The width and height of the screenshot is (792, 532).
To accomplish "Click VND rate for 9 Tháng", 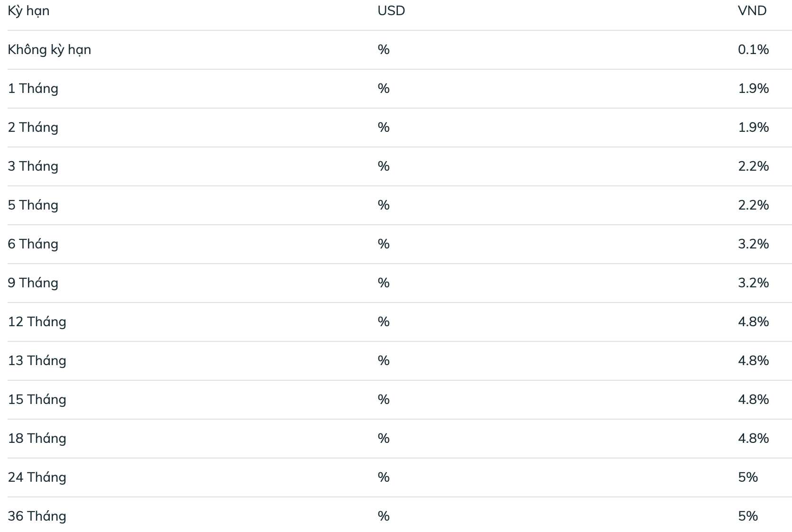I will pyautogui.click(x=753, y=283).
